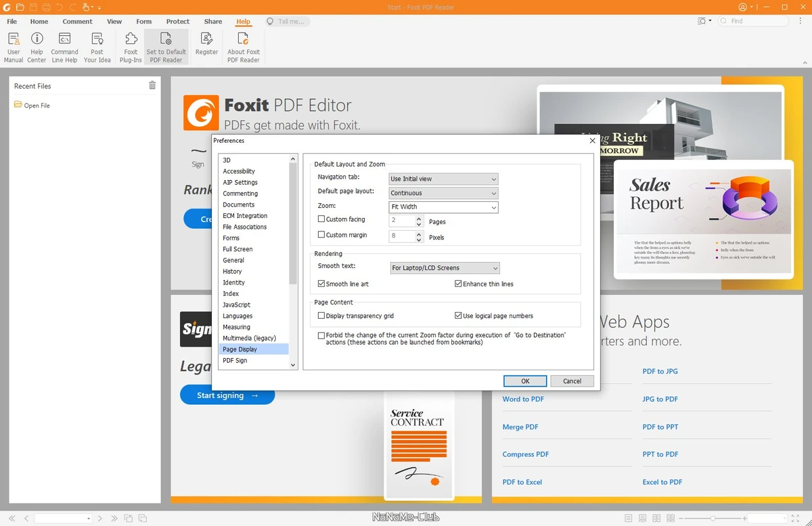Click the Print quick-access icon

click(x=46, y=7)
